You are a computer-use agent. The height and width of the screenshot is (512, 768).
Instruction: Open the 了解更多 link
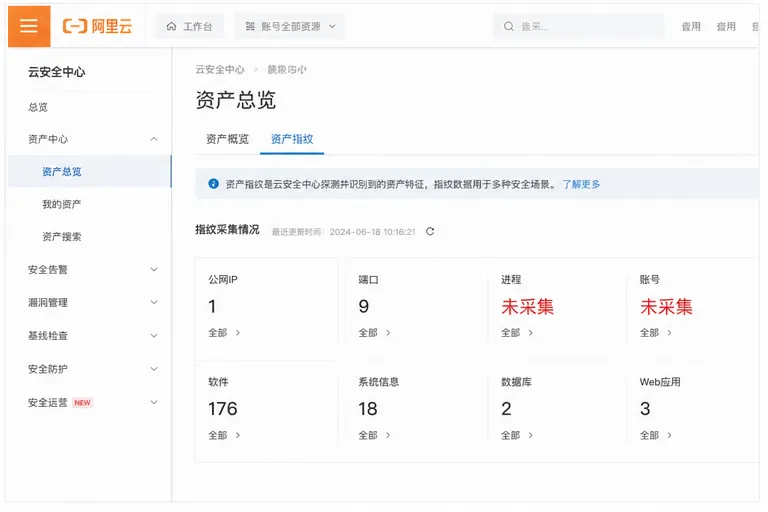[581, 184]
